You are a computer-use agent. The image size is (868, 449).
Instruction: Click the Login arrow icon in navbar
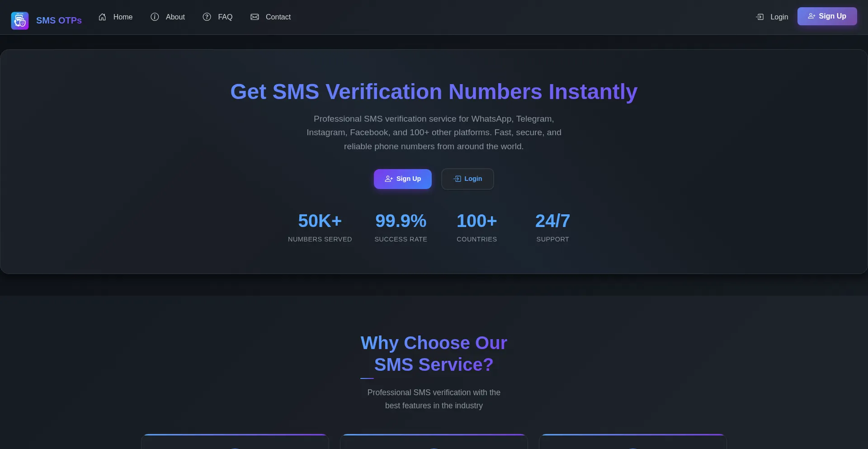pyautogui.click(x=760, y=17)
